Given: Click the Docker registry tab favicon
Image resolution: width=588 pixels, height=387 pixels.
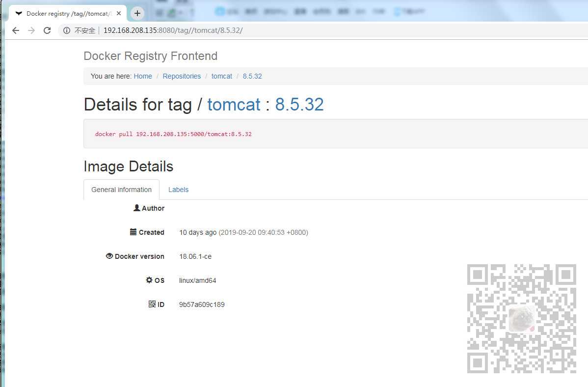Looking at the screenshot, I should pyautogui.click(x=18, y=14).
